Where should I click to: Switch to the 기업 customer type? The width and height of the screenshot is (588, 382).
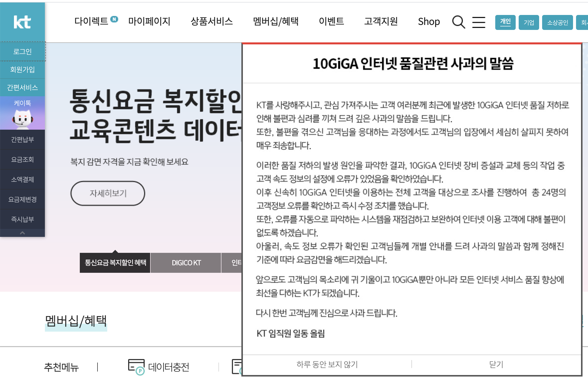coord(529,22)
